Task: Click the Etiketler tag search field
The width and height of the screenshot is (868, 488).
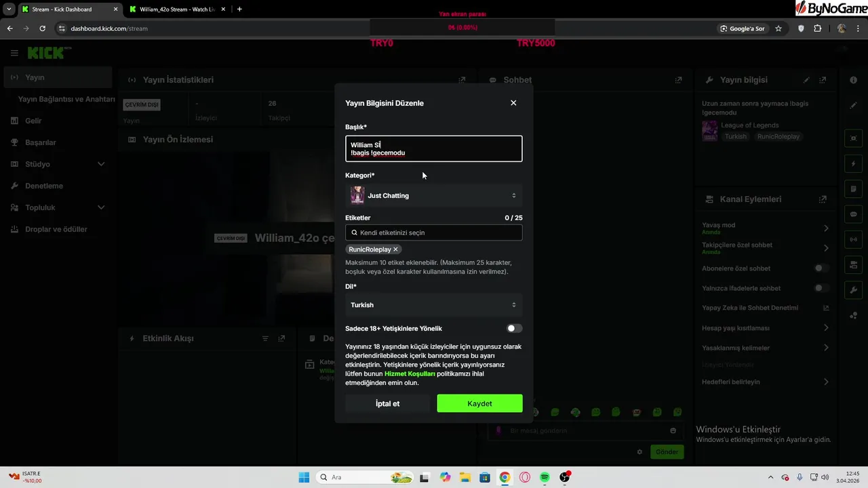Action: point(434,232)
